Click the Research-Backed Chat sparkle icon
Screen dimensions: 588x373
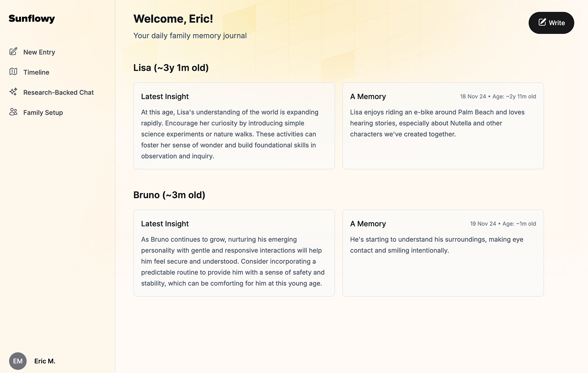(13, 92)
